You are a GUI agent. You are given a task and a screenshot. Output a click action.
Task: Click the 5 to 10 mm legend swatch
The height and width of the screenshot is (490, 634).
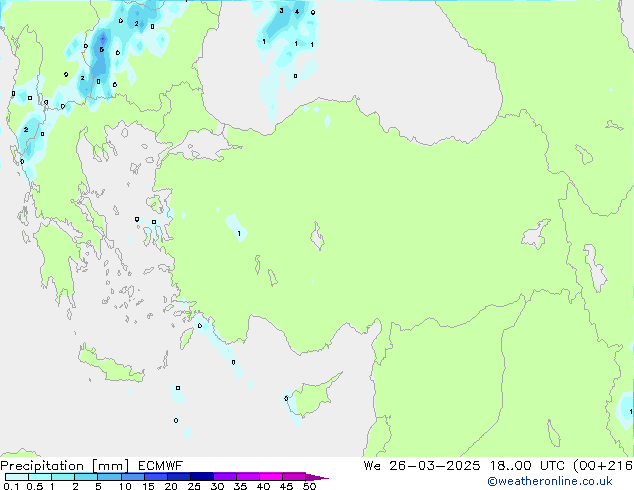pos(109,477)
